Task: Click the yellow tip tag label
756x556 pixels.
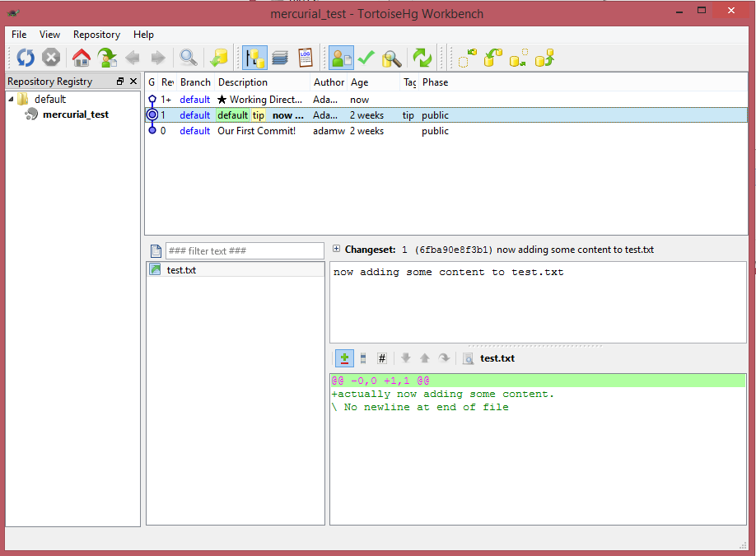Action: click(x=259, y=115)
